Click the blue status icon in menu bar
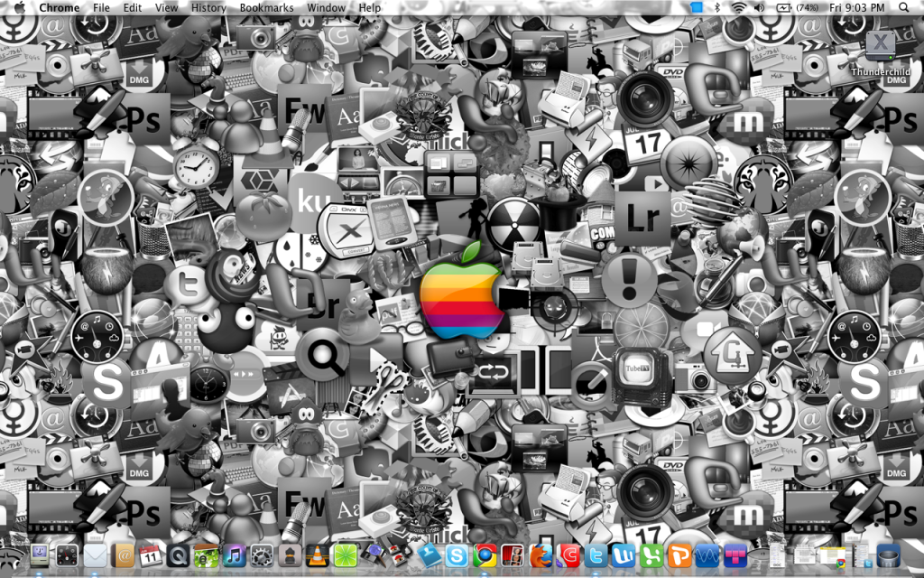 pyautogui.click(x=697, y=7)
